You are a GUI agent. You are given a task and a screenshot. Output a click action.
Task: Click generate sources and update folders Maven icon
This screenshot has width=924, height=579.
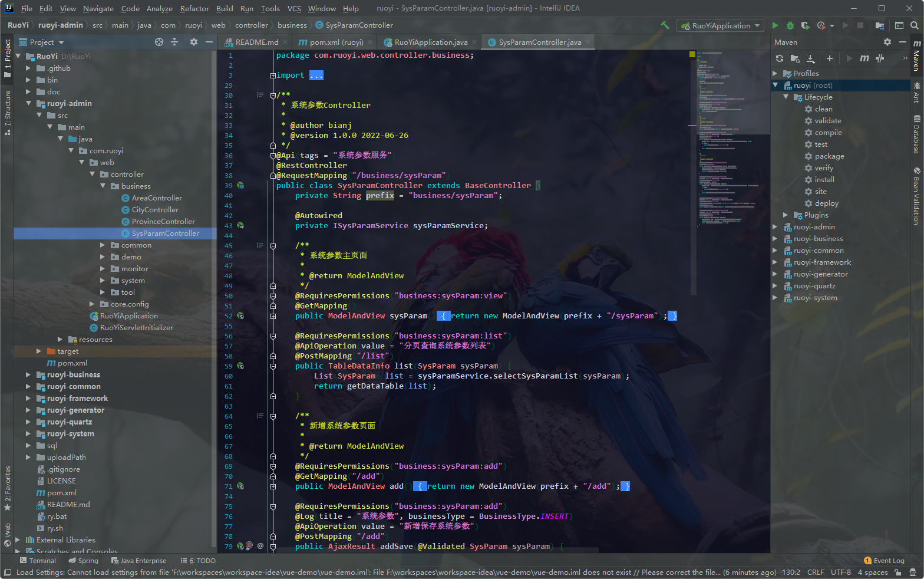(795, 58)
